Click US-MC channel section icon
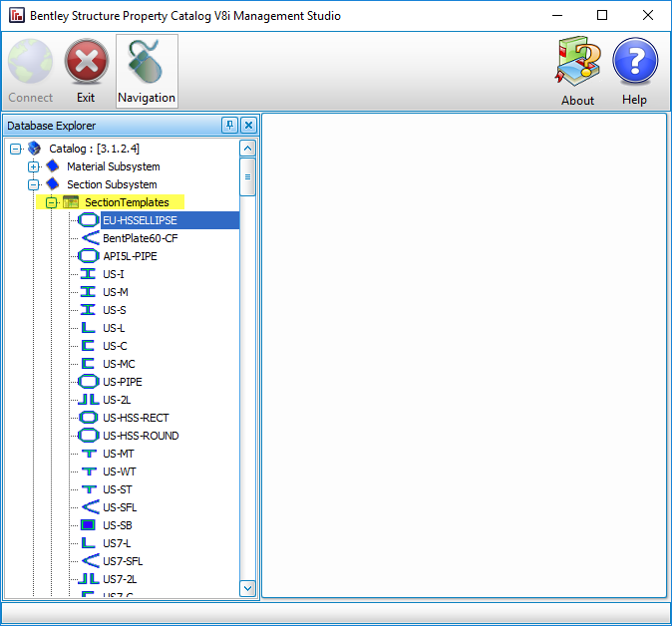Viewport: 672px width, 626px height. (88, 364)
